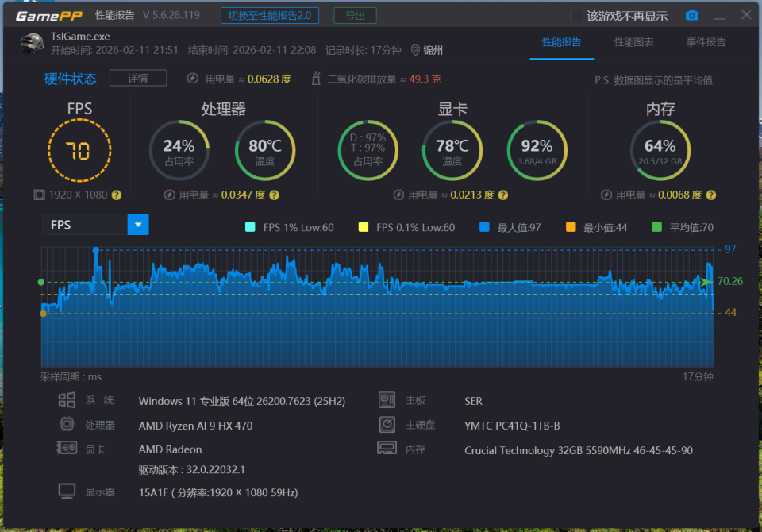Click the yellow FPS 0.1% Low swatch
Viewport: 762px width, 532px height.
click(x=363, y=227)
